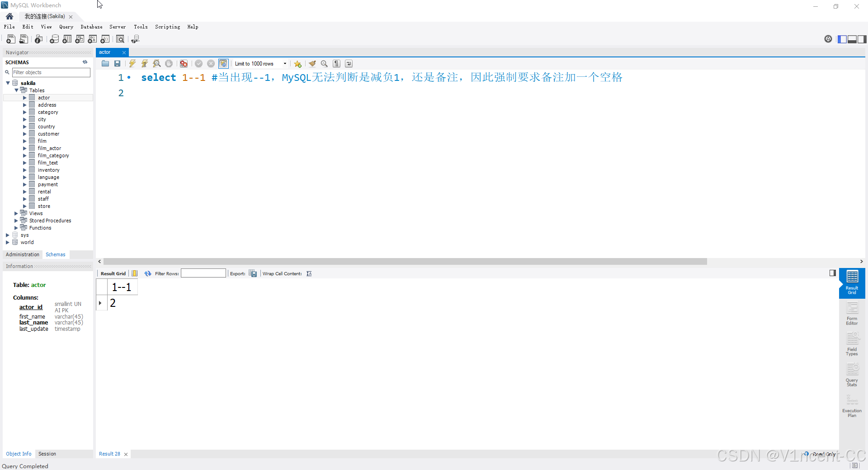868x470 pixels.
Task: Refresh result data icon
Action: tap(148, 273)
